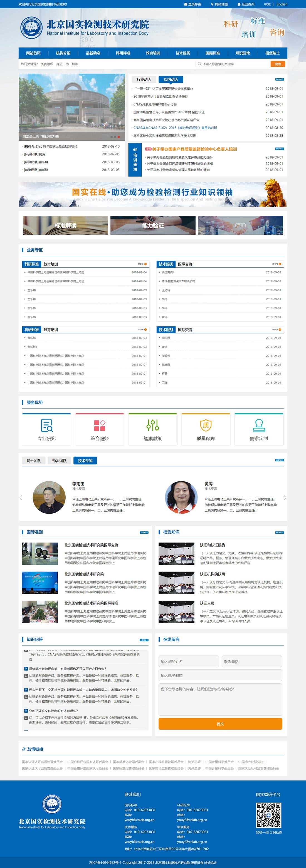Open the 需求定制 stamp icon
Image resolution: width=306 pixels, height=868 pixels.
pos(259,425)
